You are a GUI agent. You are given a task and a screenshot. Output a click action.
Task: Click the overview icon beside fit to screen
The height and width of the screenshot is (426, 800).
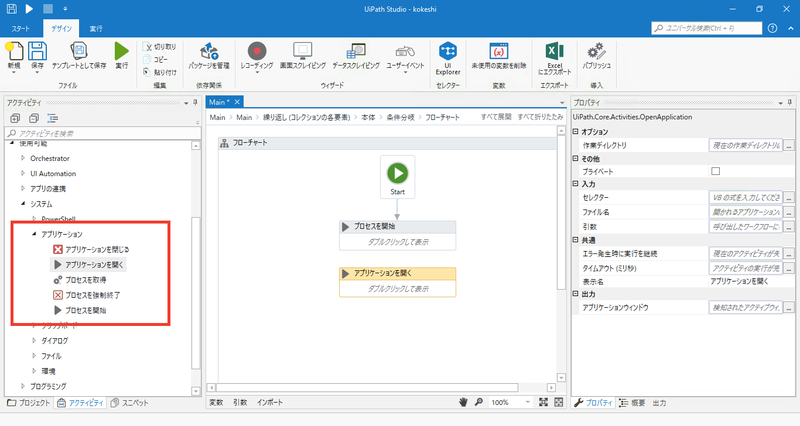tap(559, 402)
